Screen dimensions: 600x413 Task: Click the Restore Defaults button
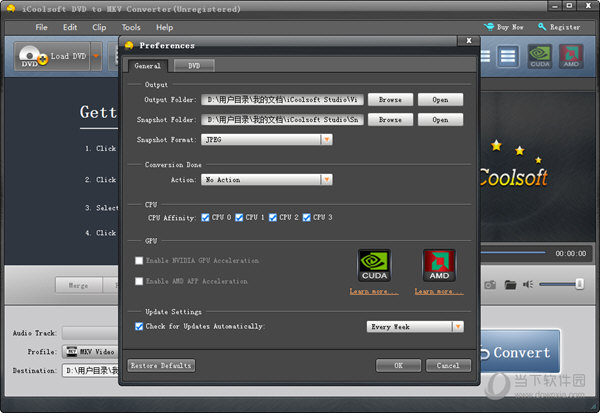[161, 366]
